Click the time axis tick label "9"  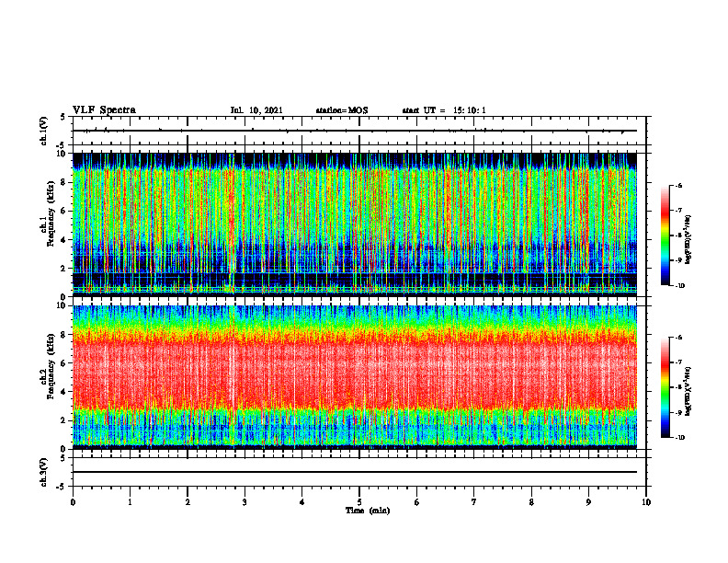[x=588, y=502]
